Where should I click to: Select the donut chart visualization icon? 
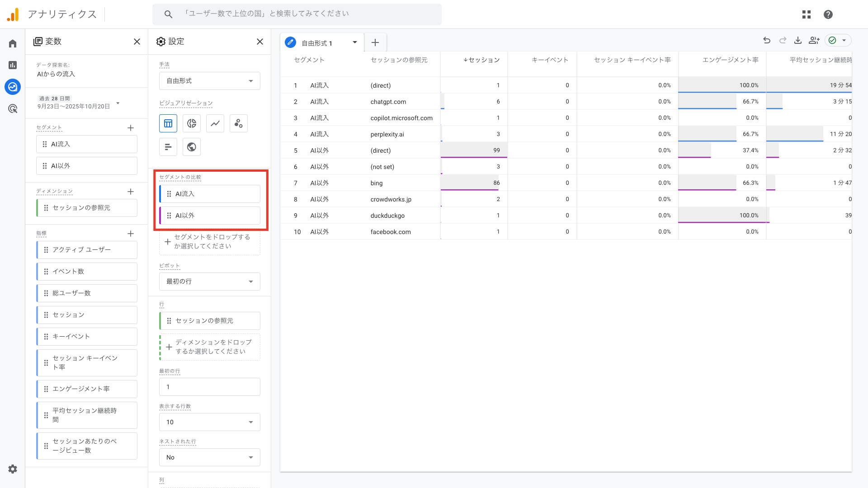pyautogui.click(x=192, y=123)
